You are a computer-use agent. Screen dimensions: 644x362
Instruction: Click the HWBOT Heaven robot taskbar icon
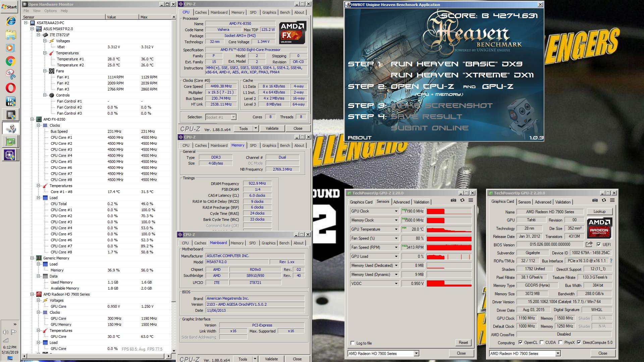click(11, 128)
